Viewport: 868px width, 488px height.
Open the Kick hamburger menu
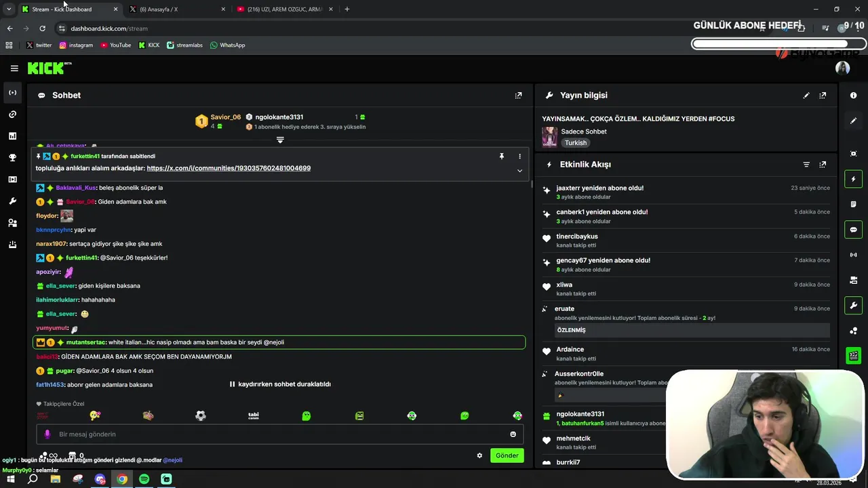tap(14, 68)
